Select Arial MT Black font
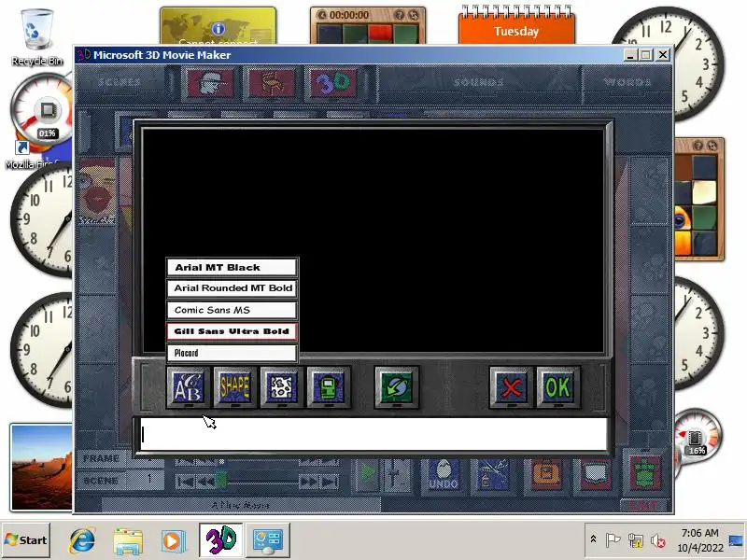The width and height of the screenshot is (747, 560). [x=232, y=268]
